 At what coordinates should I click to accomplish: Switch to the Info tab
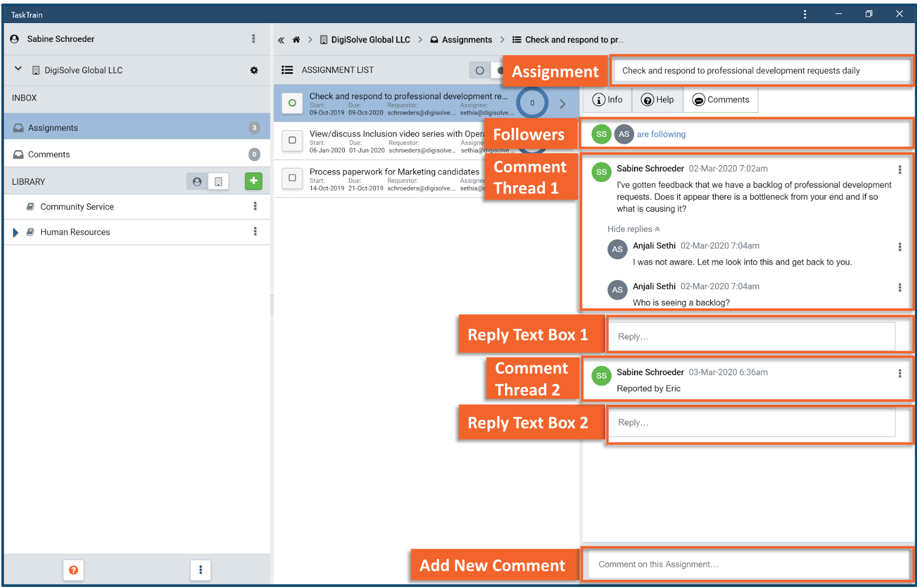607,100
